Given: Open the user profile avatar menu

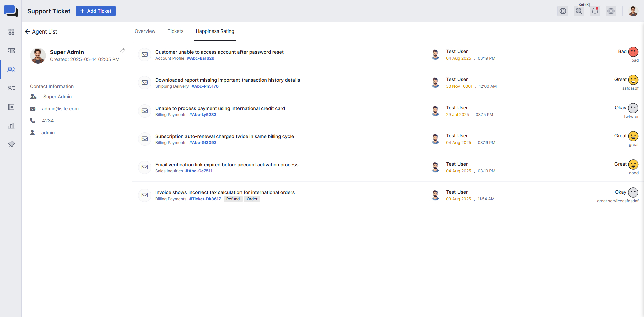Looking at the screenshot, I should pos(633,11).
